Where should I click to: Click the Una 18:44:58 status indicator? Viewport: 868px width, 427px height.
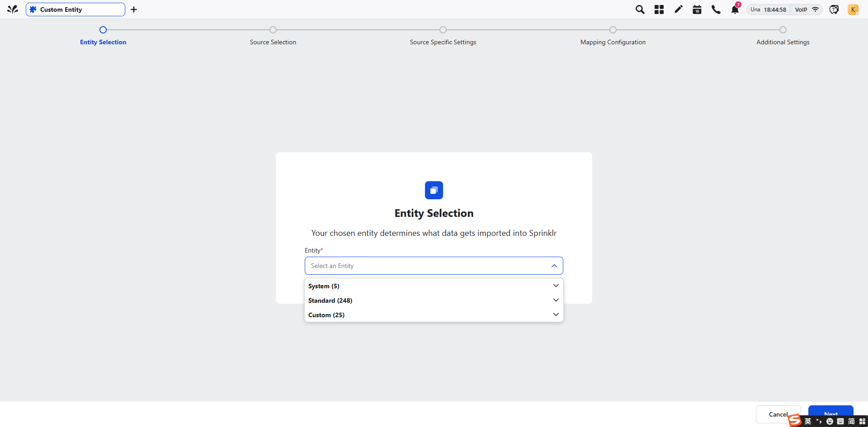[768, 9]
